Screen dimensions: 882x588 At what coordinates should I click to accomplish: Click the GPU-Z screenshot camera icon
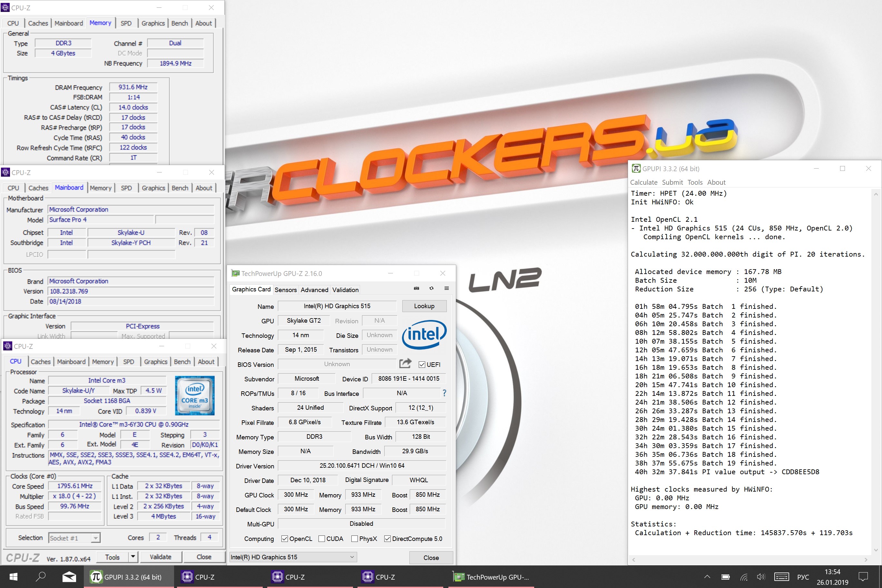(x=416, y=289)
